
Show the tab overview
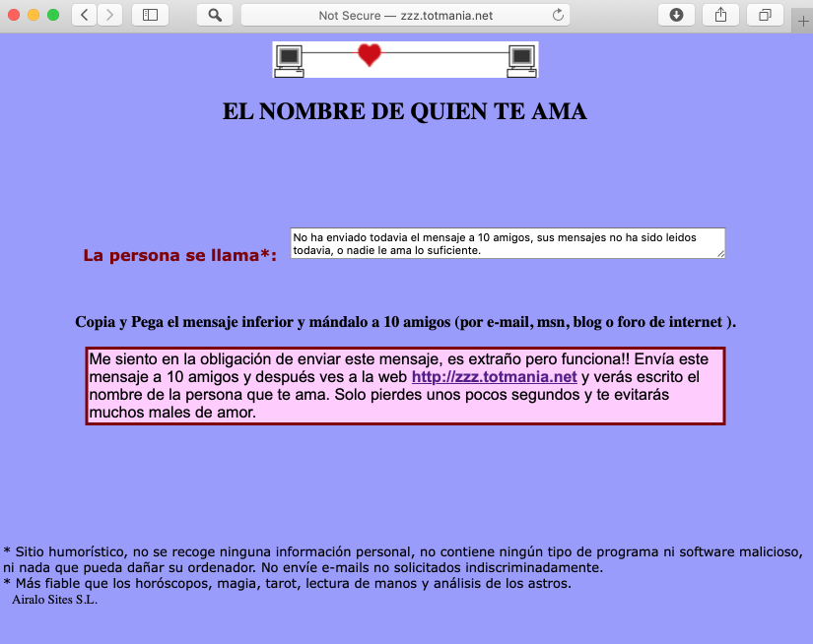[x=765, y=15]
